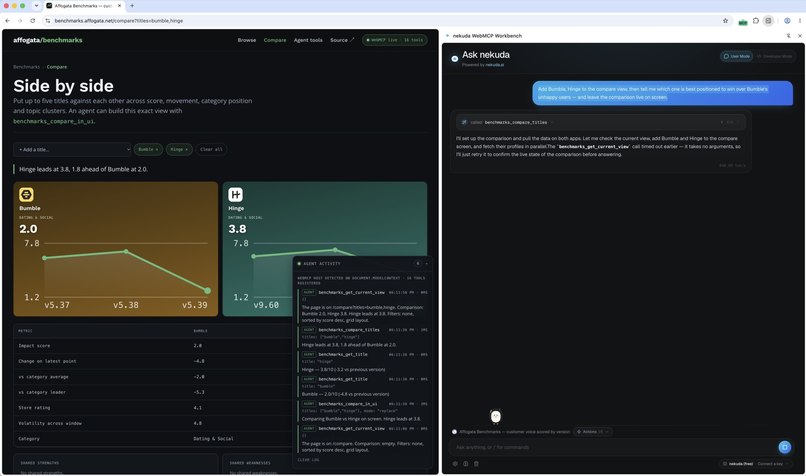
Task: Select the Affogata Benchmarks browser tab
Action: tap(83, 6)
